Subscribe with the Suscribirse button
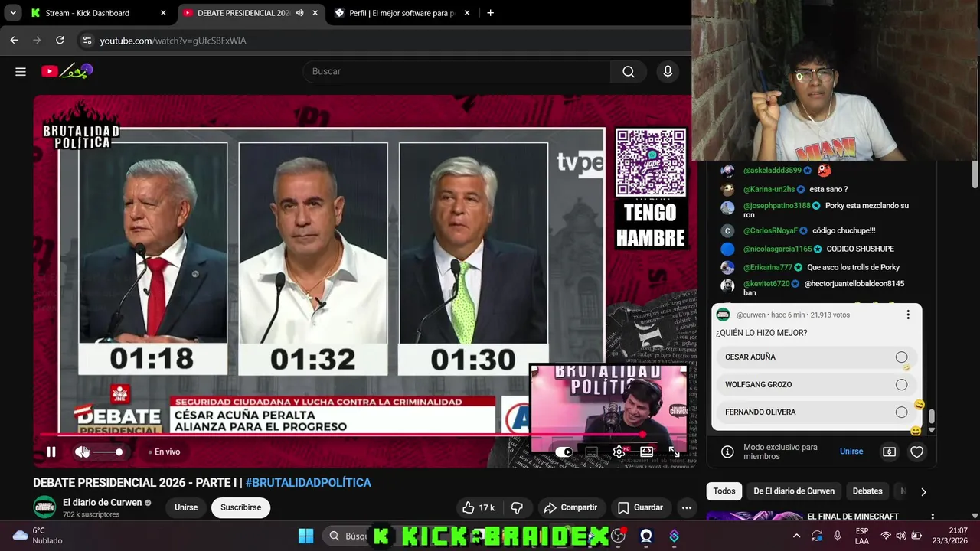The width and height of the screenshot is (980, 551). click(x=241, y=507)
